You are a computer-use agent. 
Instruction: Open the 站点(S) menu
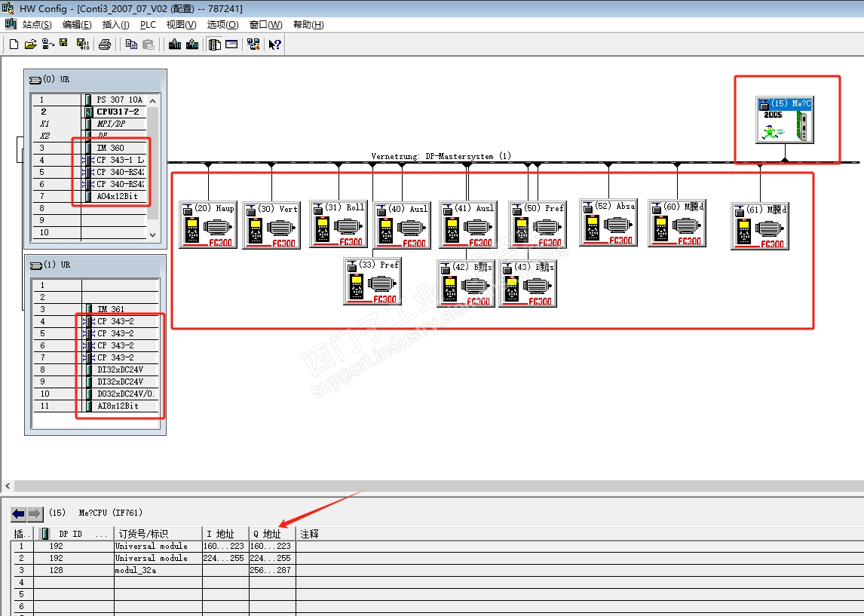(37, 25)
